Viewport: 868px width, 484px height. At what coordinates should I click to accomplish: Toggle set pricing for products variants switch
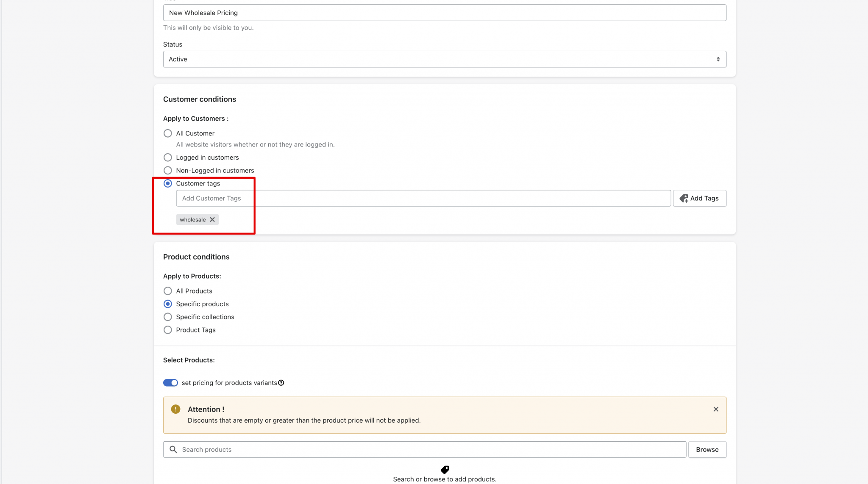click(170, 383)
